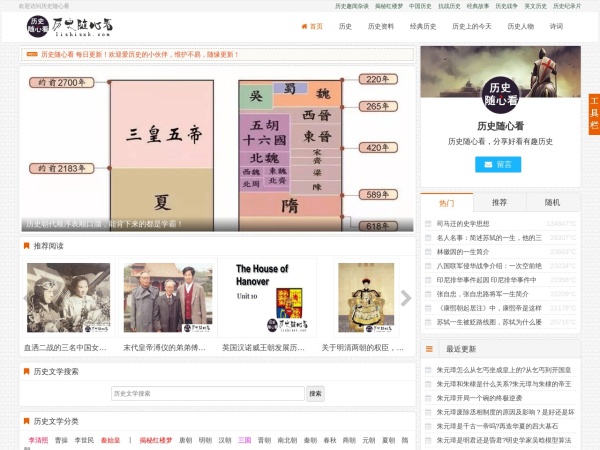
Task: Open the 末代皇帝溥仪的弟弟 article thumbnail
Action: pyautogui.click(x=168, y=297)
